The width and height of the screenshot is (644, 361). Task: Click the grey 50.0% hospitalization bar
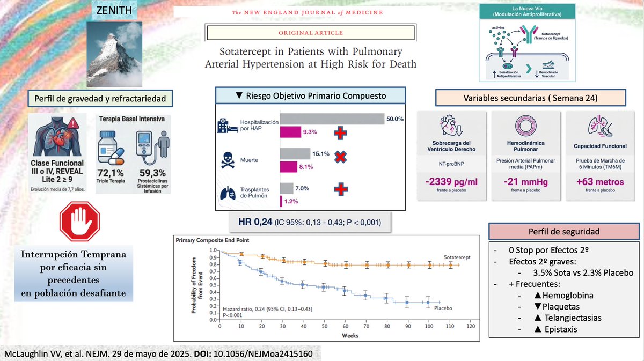point(332,119)
